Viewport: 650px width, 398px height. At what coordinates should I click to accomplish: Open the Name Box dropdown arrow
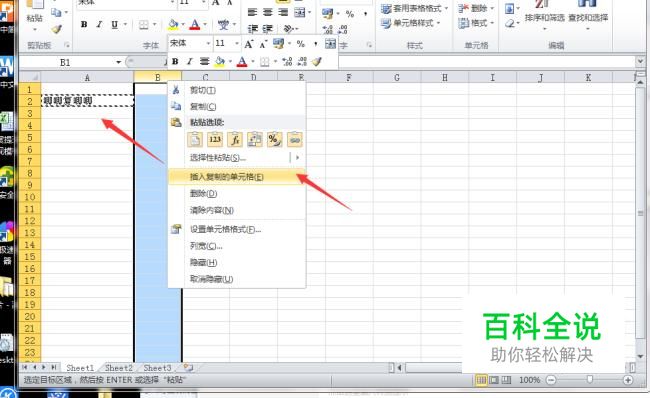119,63
